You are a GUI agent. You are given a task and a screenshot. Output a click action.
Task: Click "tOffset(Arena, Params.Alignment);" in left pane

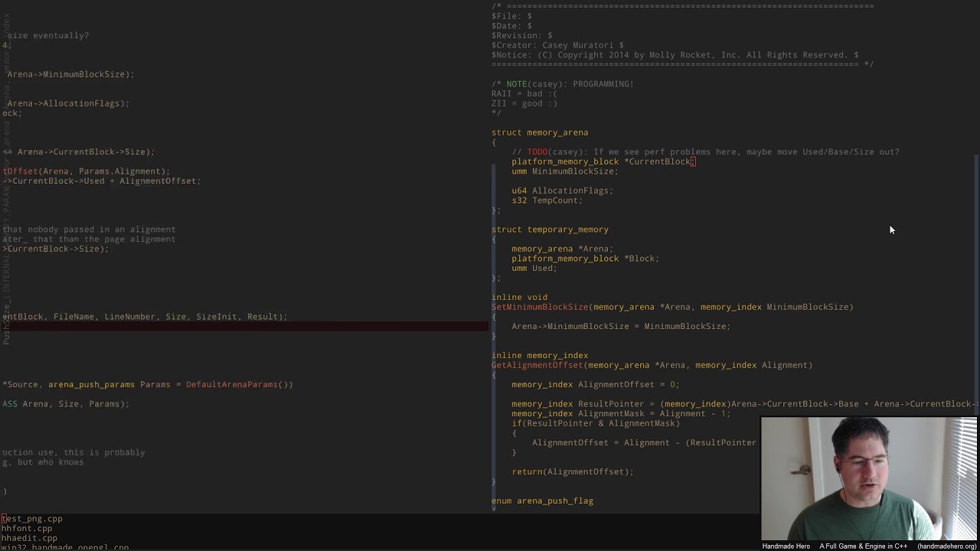86,171
